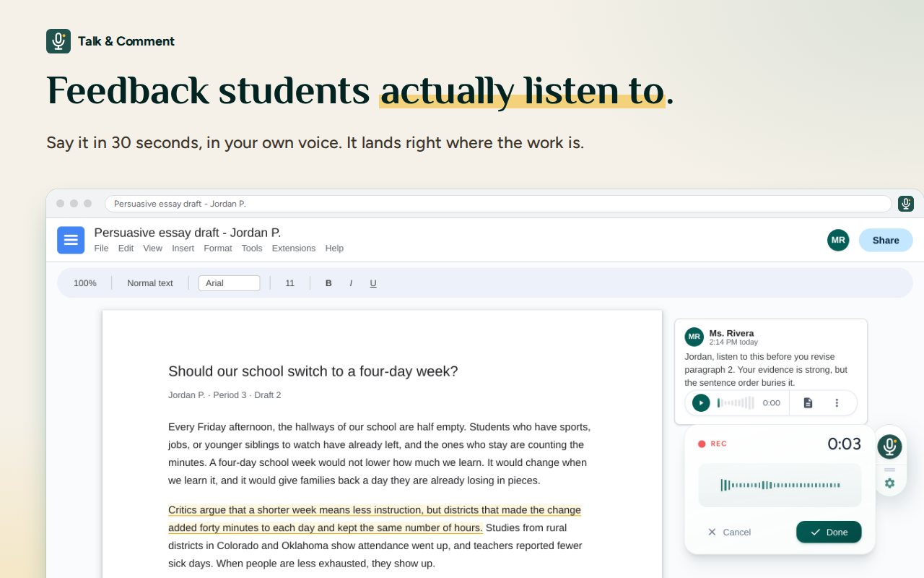The width and height of the screenshot is (924, 578).
Task: Toggle italic formatting
Action: point(351,283)
